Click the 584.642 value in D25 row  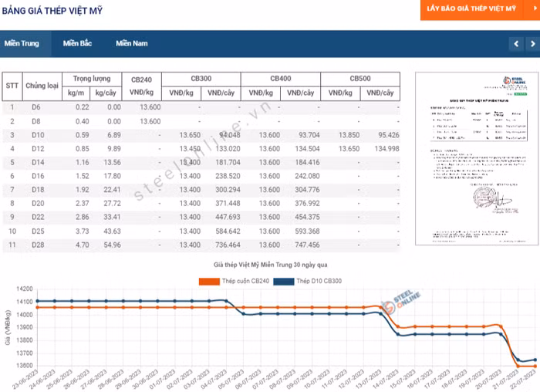(228, 231)
